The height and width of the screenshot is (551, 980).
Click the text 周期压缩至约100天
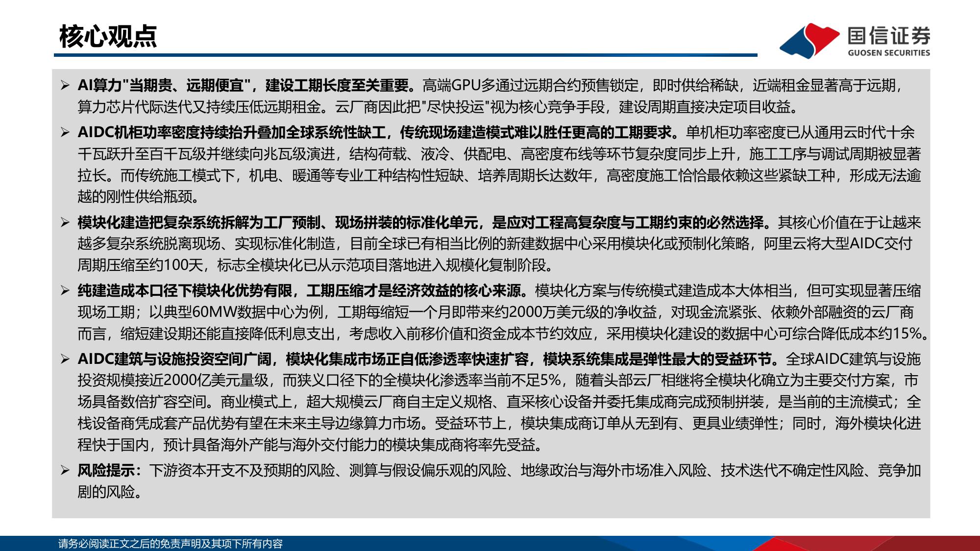[140, 265]
